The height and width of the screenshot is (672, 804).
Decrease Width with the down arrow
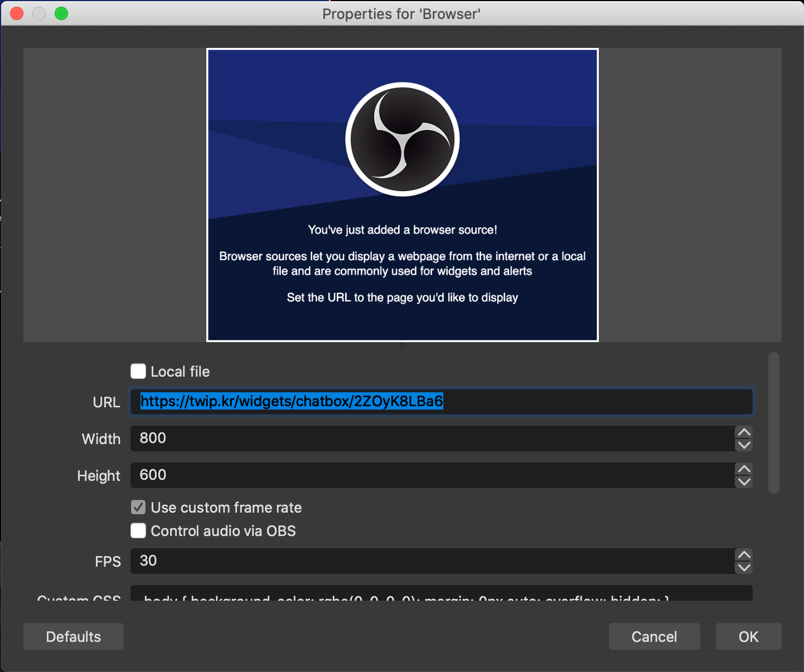[744, 445]
